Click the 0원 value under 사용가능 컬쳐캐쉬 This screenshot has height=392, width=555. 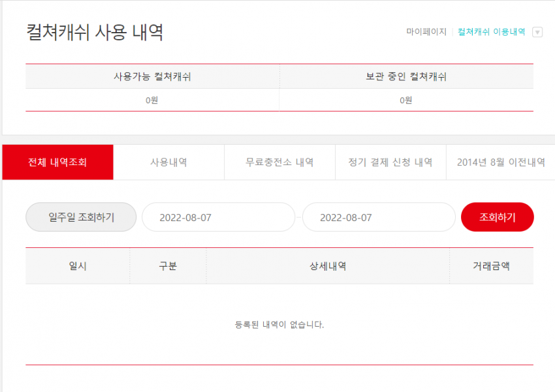pos(152,100)
